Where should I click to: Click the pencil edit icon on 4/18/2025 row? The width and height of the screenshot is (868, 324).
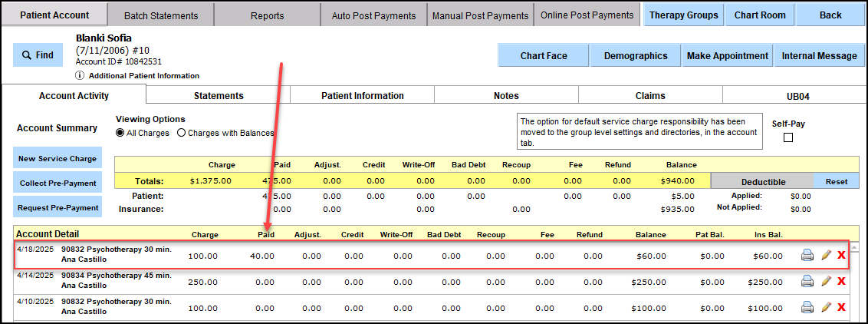pos(826,256)
